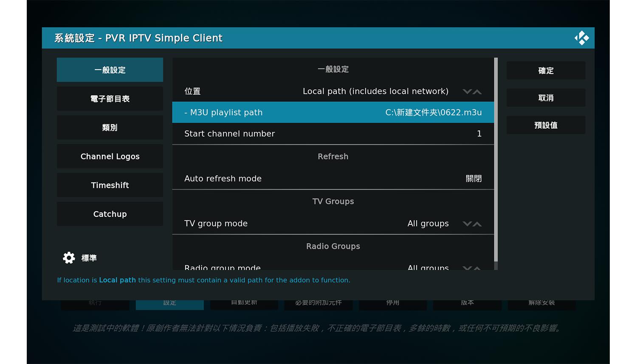This screenshot has width=637, height=364.
Task: Click the settings list vertical scrollbar
Action: (x=496, y=160)
